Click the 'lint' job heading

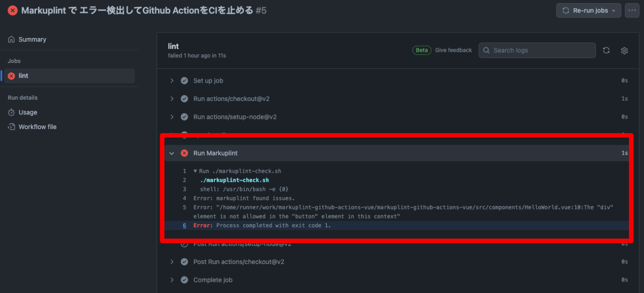[173, 46]
